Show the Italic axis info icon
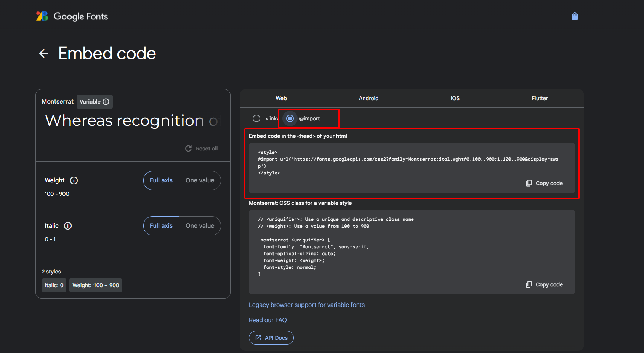Viewport: 644px width, 353px height. point(68,226)
